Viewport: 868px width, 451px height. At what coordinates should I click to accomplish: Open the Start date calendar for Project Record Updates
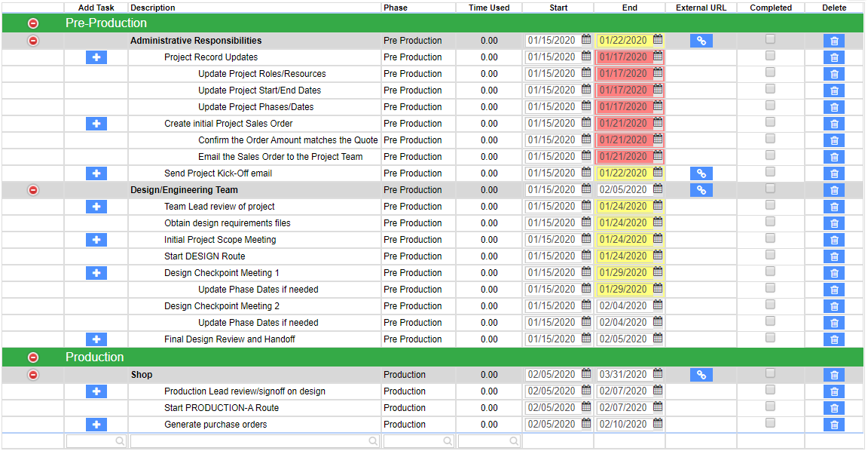click(x=585, y=56)
